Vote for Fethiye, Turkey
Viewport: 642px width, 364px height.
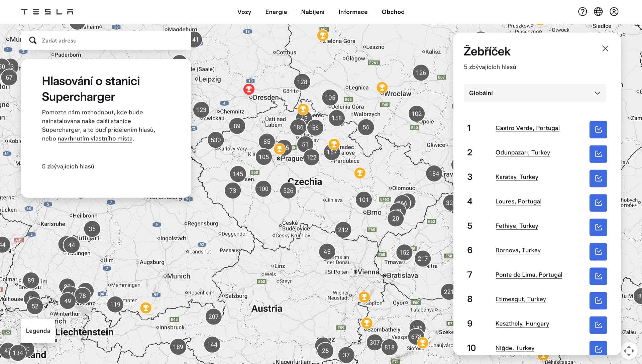pyautogui.click(x=598, y=227)
